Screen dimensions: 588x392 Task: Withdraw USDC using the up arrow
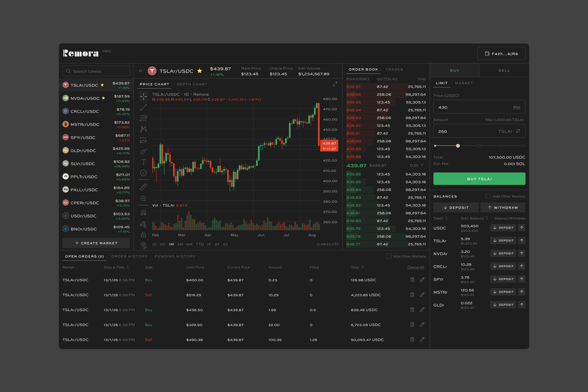click(x=522, y=228)
